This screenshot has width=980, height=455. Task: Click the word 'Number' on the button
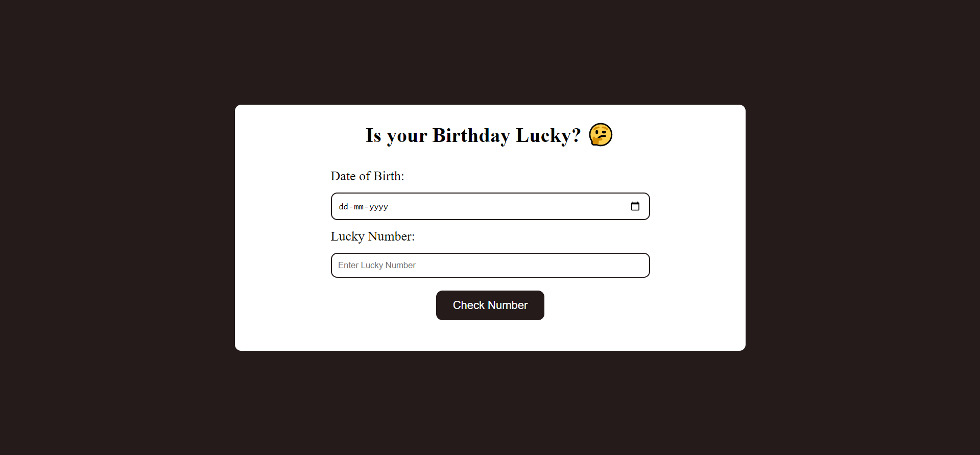[508, 305]
